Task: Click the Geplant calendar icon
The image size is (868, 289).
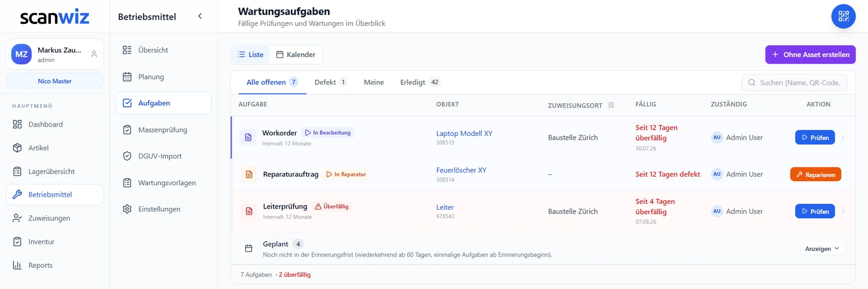Action: click(x=248, y=248)
